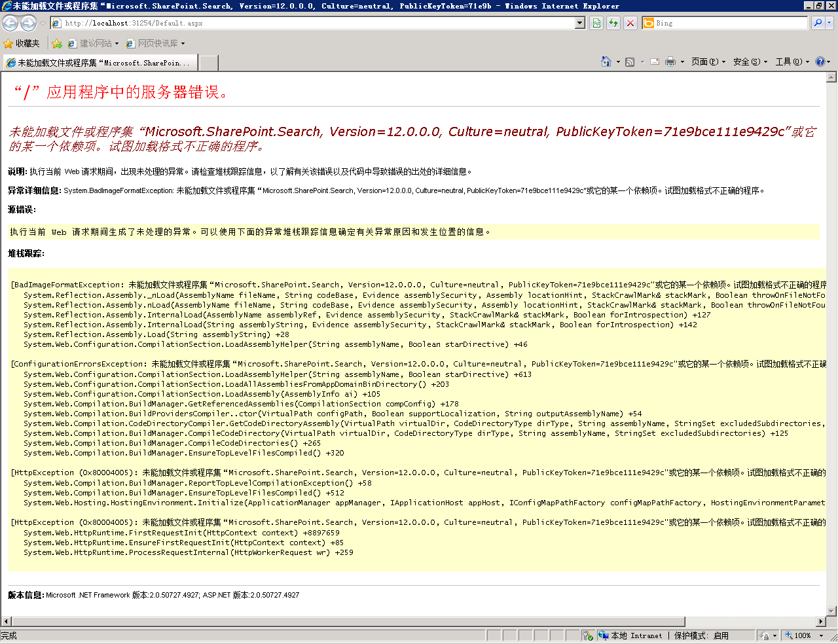The height and width of the screenshot is (644, 838).
Task: Click the add-ons status icon in status bar
Action: [x=588, y=635]
